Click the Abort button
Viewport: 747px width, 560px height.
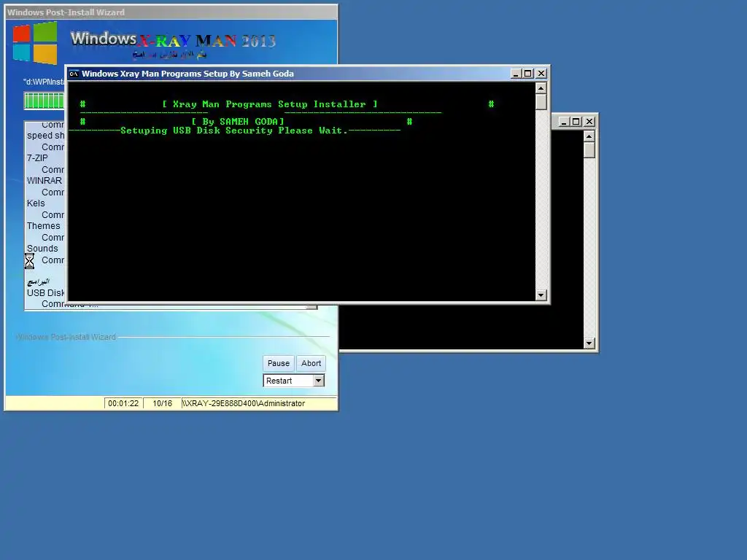tap(311, 363)
